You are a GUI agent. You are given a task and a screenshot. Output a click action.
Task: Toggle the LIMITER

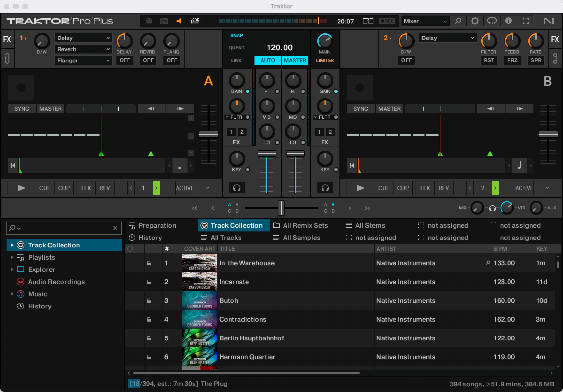[325, 60]
